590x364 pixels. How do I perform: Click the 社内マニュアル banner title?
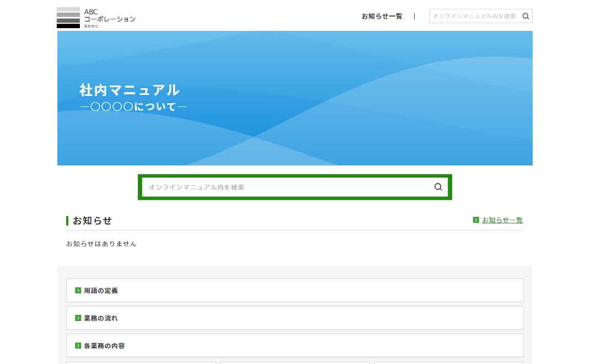coord(130,90)
